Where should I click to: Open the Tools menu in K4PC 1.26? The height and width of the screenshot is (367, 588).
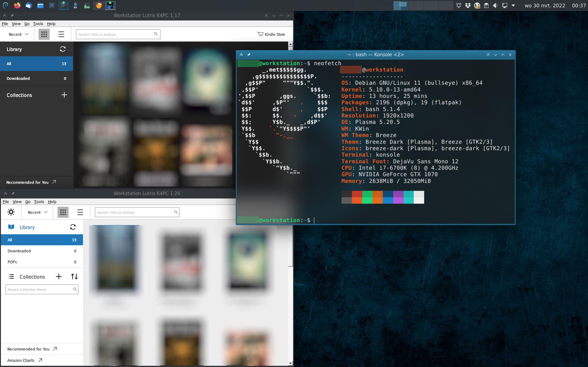tap(39, 202)
